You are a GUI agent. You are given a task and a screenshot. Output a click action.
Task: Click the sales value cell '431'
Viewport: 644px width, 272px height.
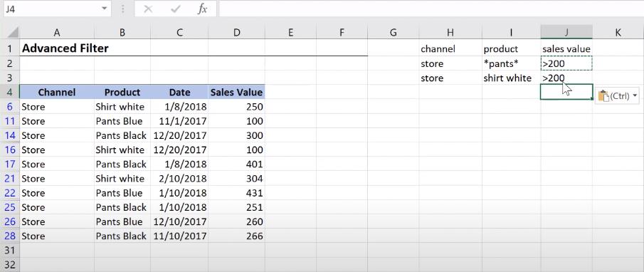tap(236, 193)
